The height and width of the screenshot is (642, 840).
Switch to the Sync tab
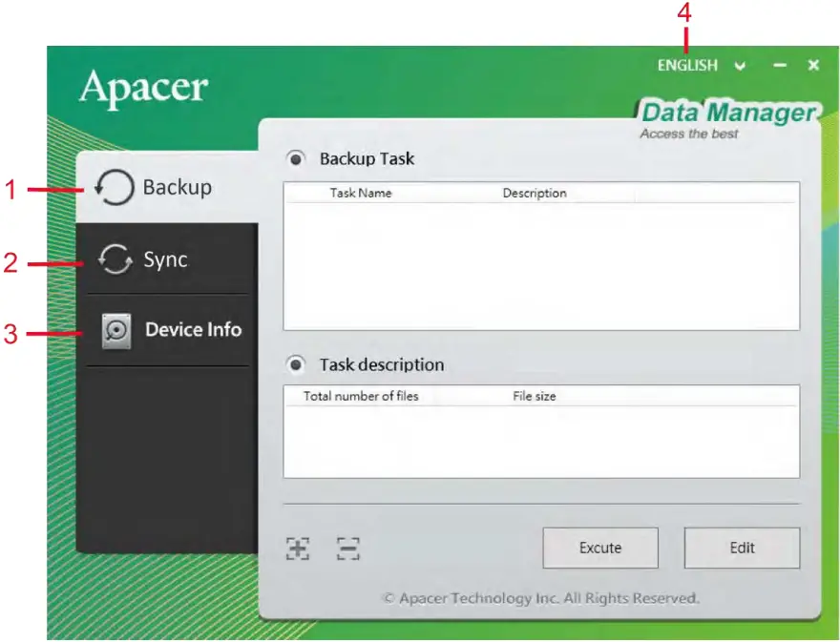pos(167,259)
